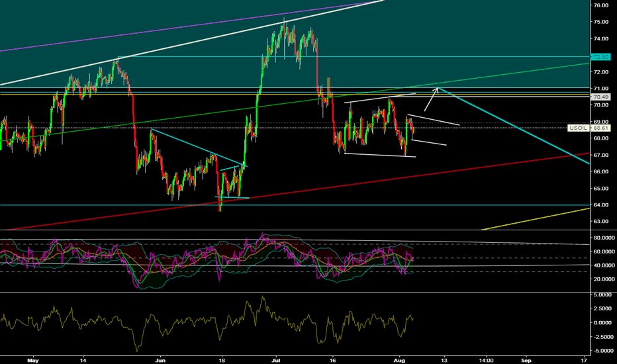Screen dimensions: 617x364
Task: Click the 60.0000 oscillator scale value
Action: click(604, 251)
